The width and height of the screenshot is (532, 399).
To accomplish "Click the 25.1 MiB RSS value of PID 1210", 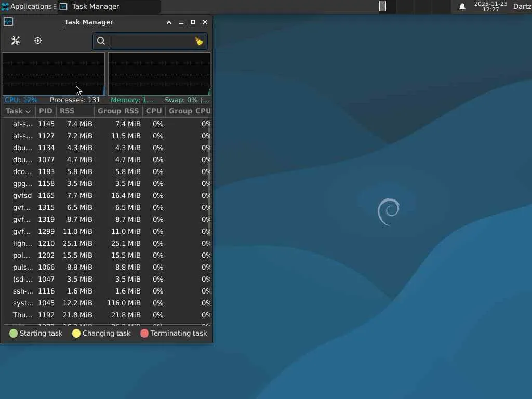I will tap(77, 243).
